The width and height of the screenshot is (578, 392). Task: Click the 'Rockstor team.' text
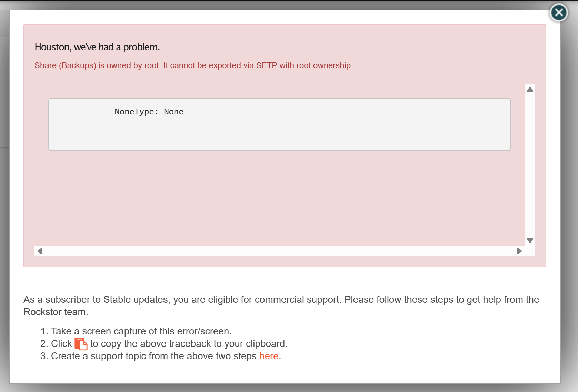point(56,312)
